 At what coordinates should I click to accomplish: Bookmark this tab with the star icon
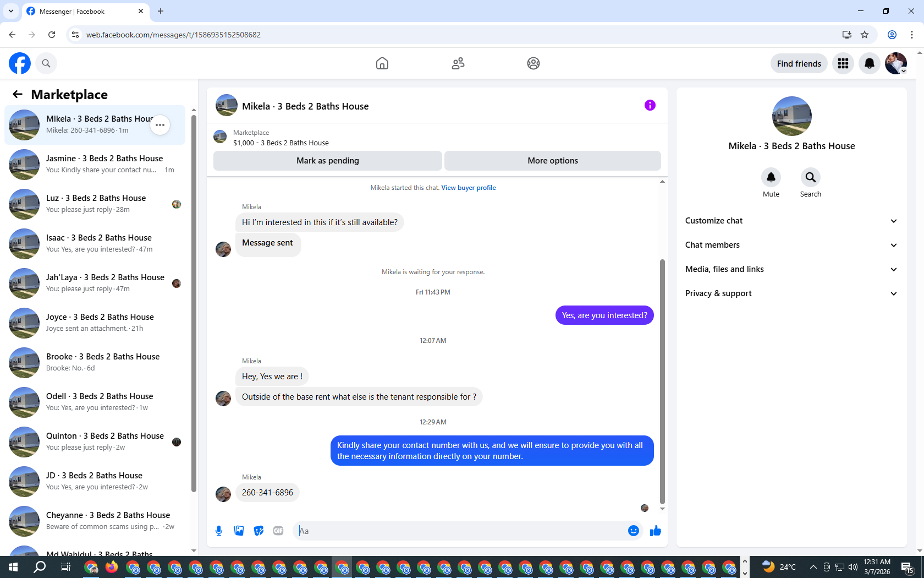point(865,35)
